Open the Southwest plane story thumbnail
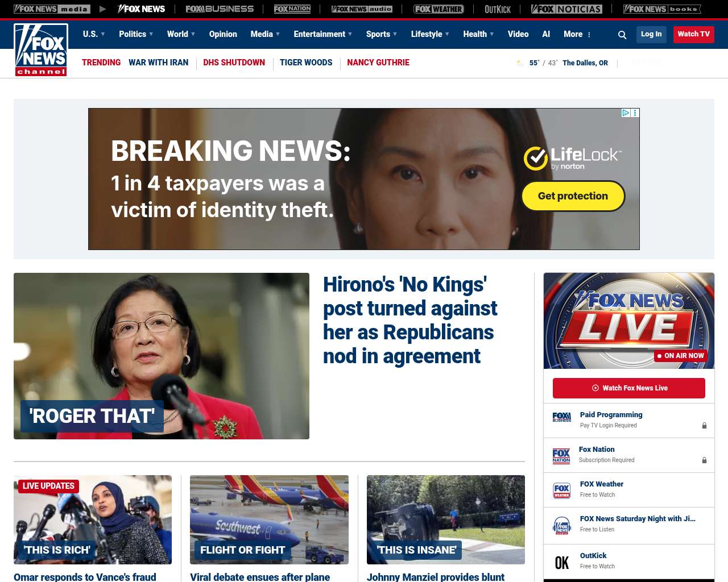The width and height of the screenshot is (728, 582). tap(269, 519)
